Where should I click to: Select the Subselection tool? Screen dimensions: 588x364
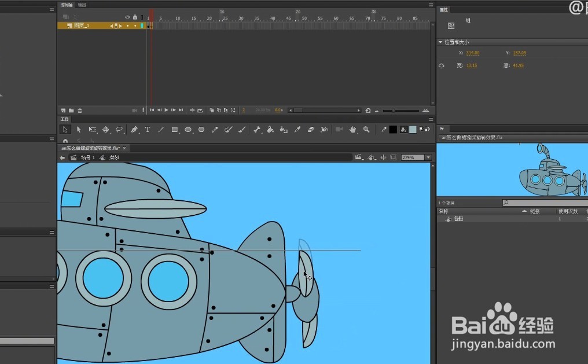(79, 129)
